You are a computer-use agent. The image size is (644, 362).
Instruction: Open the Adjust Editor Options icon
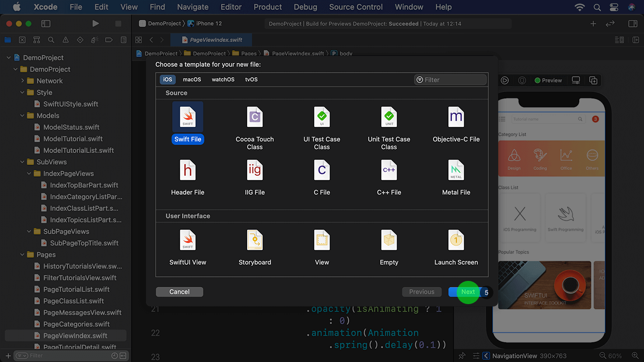pyautogui.click(x=619, y=40)
